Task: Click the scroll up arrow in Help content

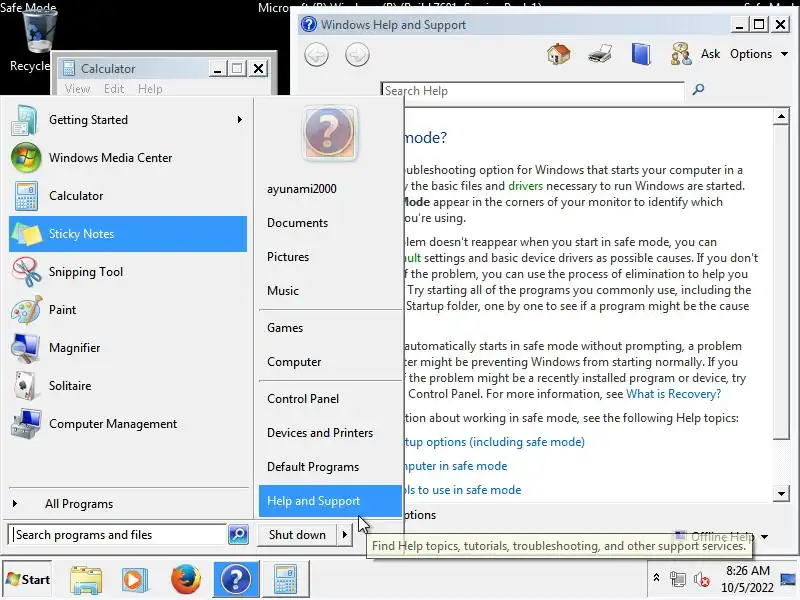Action: point(781,116)
